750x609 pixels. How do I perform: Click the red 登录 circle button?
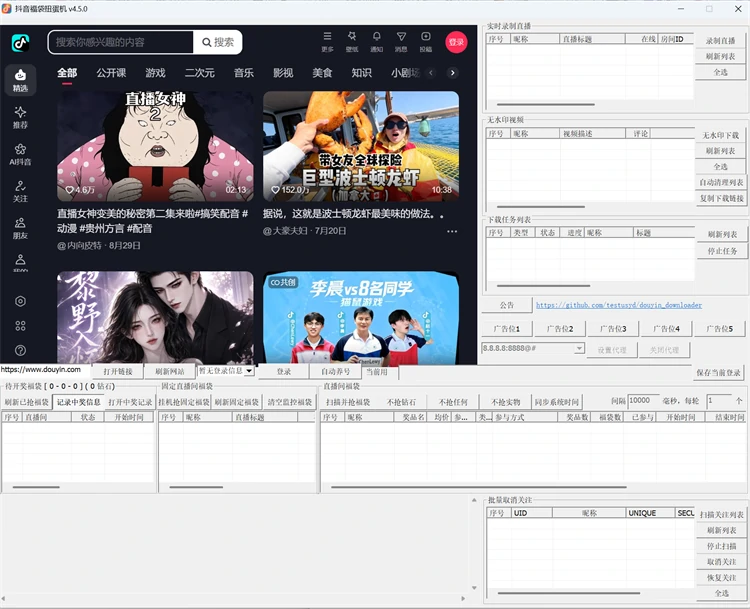[456, 42]
